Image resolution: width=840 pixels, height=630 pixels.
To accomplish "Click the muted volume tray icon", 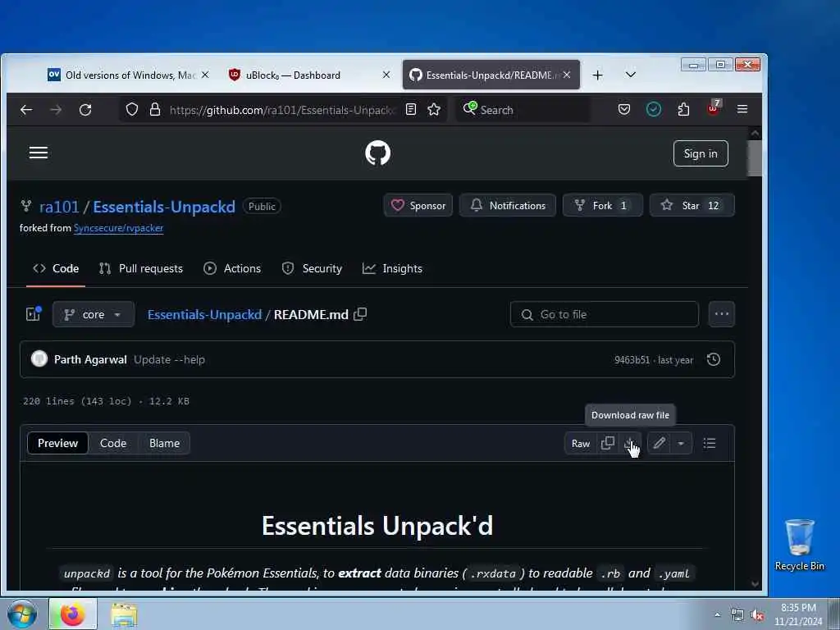I will [757, 615].
